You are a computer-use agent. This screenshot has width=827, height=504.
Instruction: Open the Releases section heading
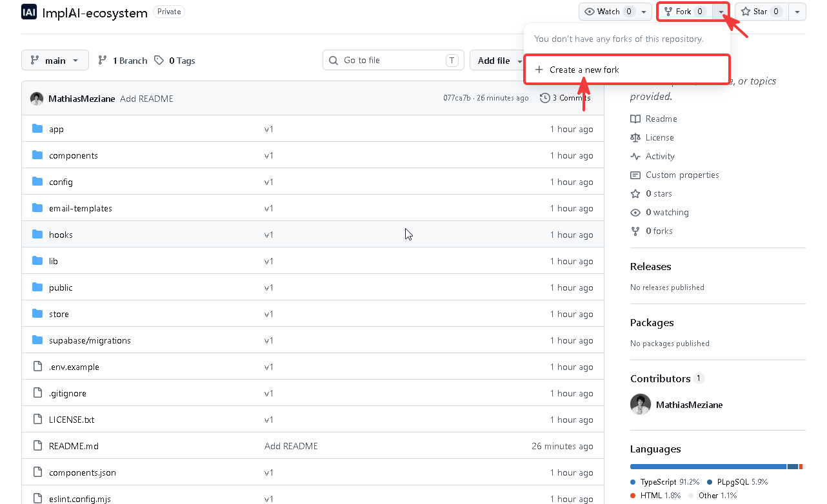point(650,266)
